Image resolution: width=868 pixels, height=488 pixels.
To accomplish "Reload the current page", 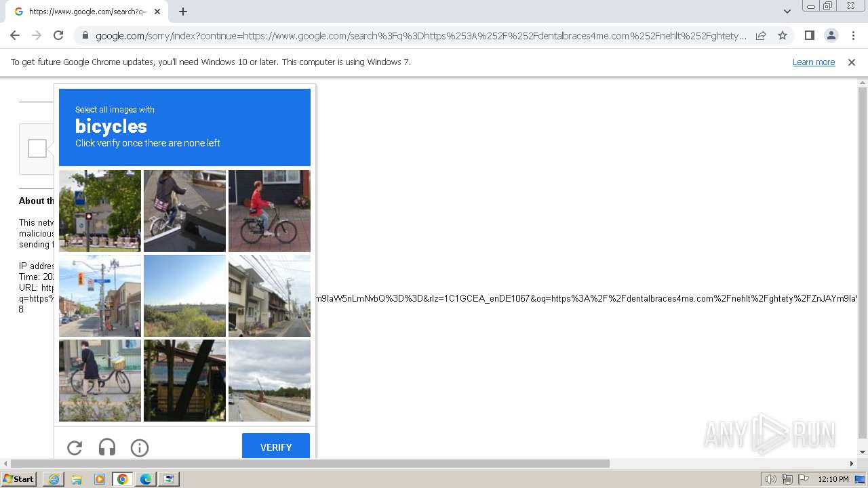I will (x=58, y=35).
